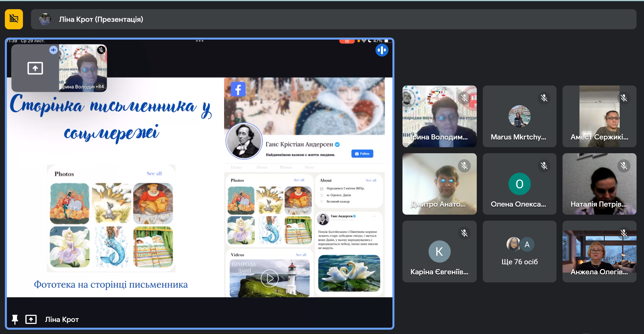
Task: Click verified badge next to Ганс Крістіан Андерсен
Action: click(337, 145)
